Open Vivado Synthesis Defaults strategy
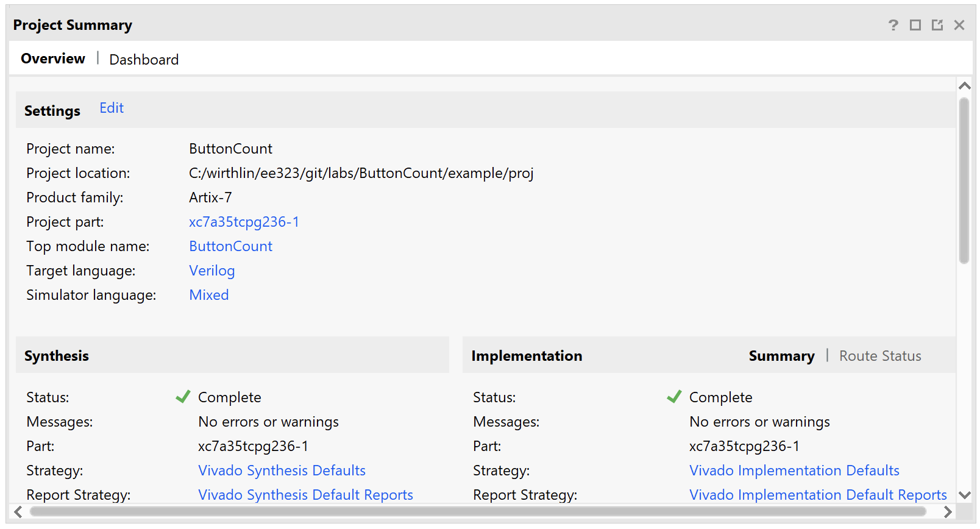The image size is (980, 529). (x=282, y=470)
